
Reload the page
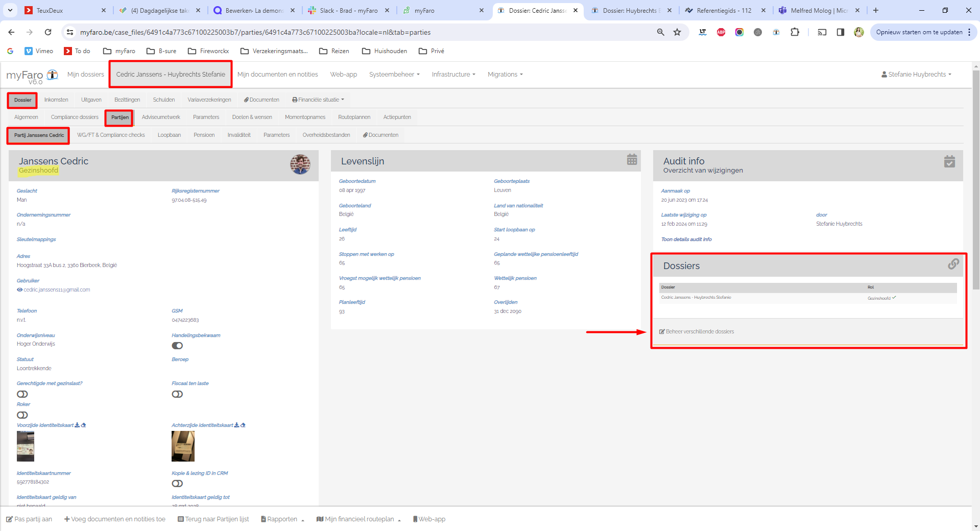48,32
